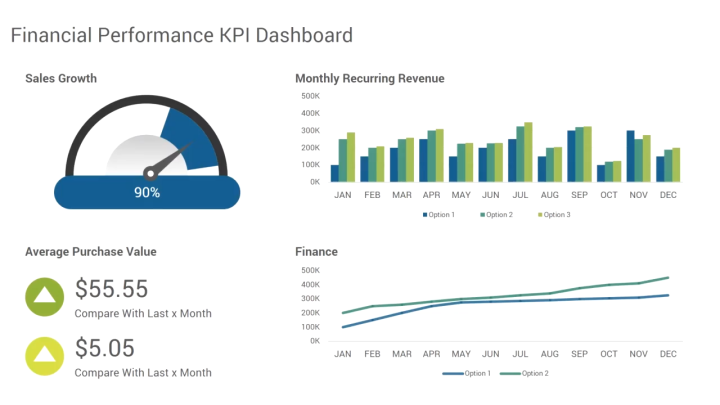
Task: Click the 500K axis label in revenue chart
Action: click(x=310, y=96)
